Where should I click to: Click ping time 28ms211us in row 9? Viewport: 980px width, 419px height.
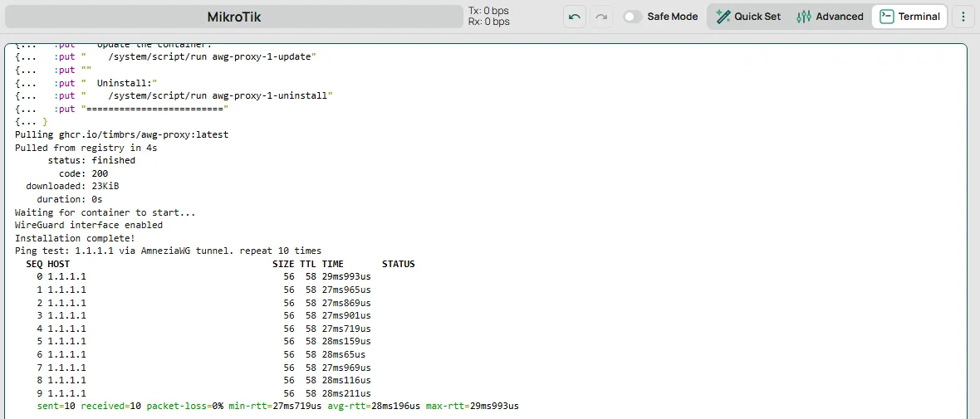pyautogui.click(x=347, y=393)
